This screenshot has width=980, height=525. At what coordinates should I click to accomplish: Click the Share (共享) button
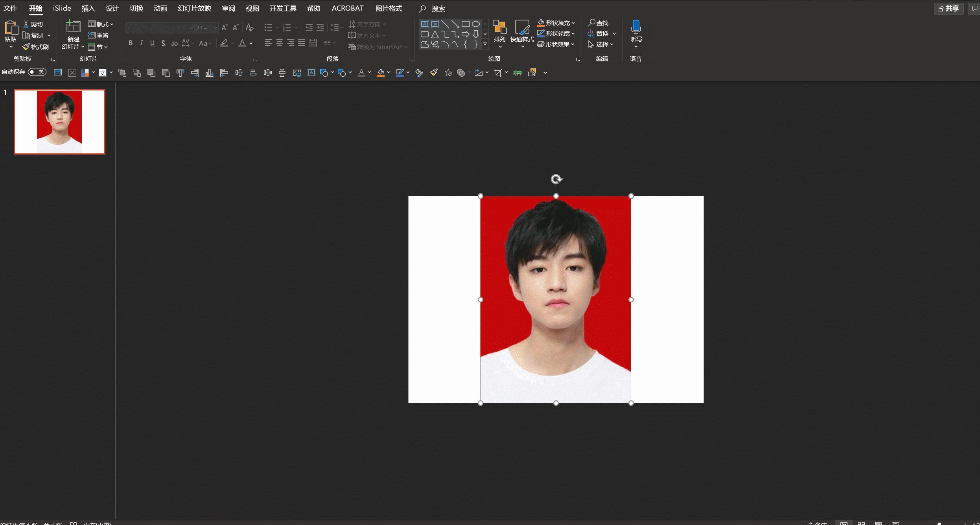point(948,8)
